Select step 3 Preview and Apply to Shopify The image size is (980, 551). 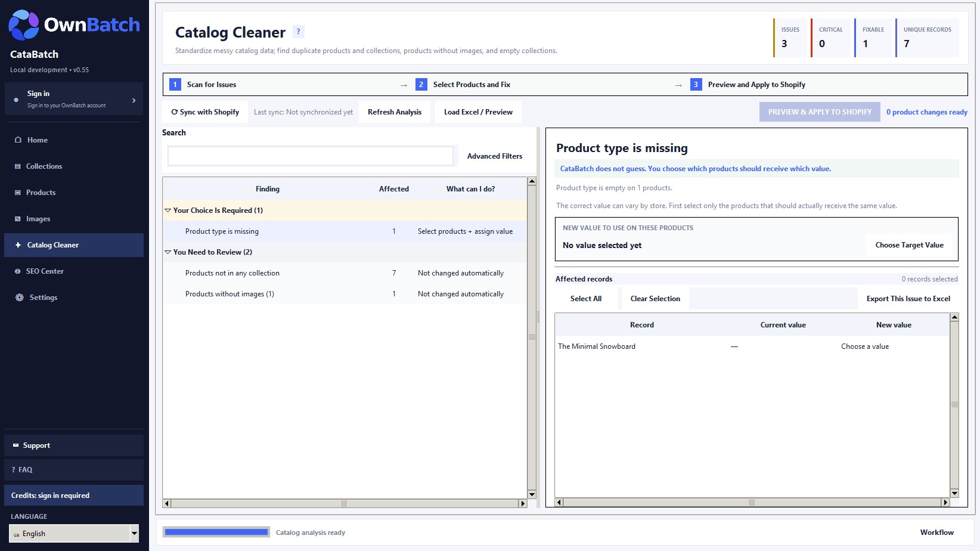(748, 85)
